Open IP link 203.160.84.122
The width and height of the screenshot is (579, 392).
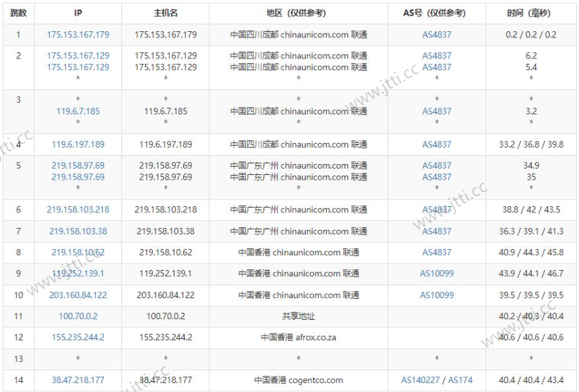78,295
